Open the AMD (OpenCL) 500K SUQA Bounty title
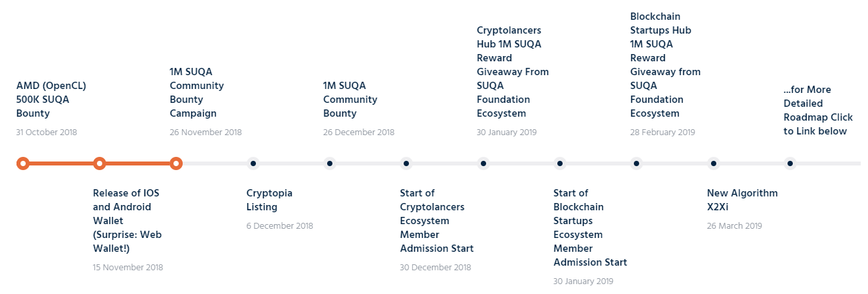The image size is (868, 294). (x=51, y=100)
